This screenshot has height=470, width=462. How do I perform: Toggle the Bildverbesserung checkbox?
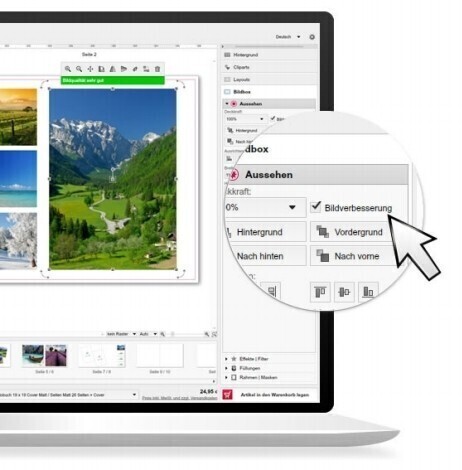tap(315, 207)
